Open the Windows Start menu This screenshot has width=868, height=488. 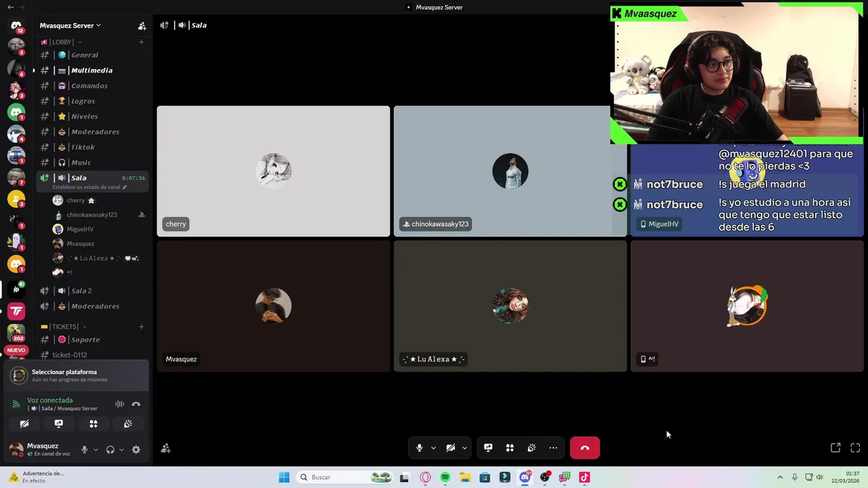[x=284, y=477]
